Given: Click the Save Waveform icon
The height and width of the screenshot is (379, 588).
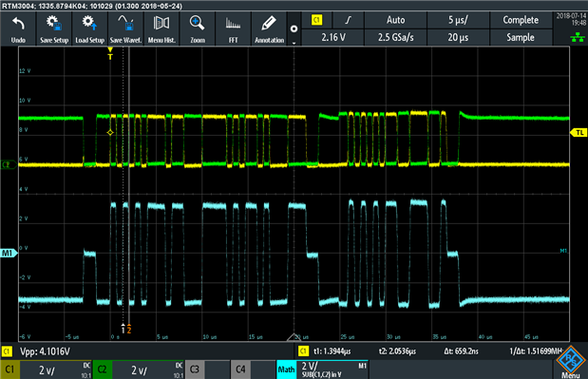Looking at the screenshot, I should 125,28.
